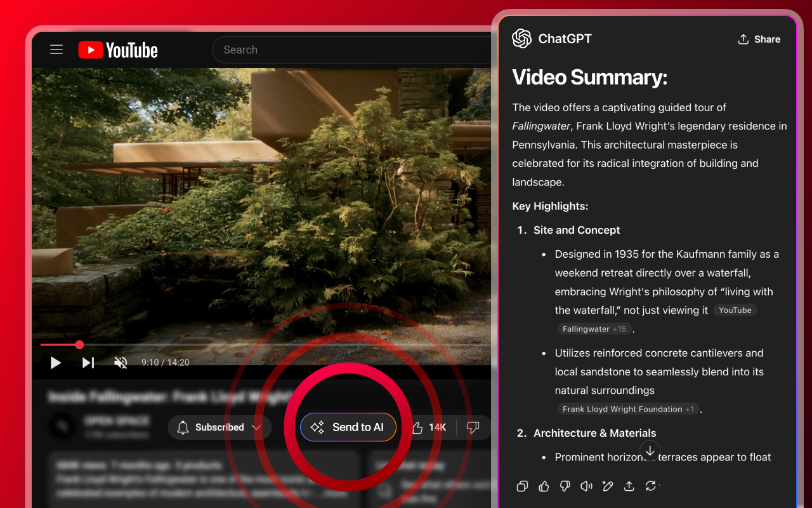
Task: Dislike the video with thumbs down
Action: (x=473, y=427)
